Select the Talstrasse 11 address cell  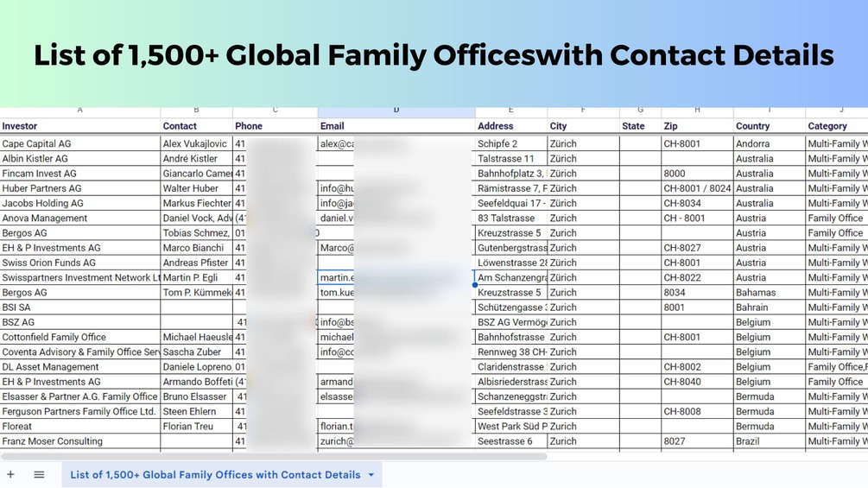[x=511, y=159]
